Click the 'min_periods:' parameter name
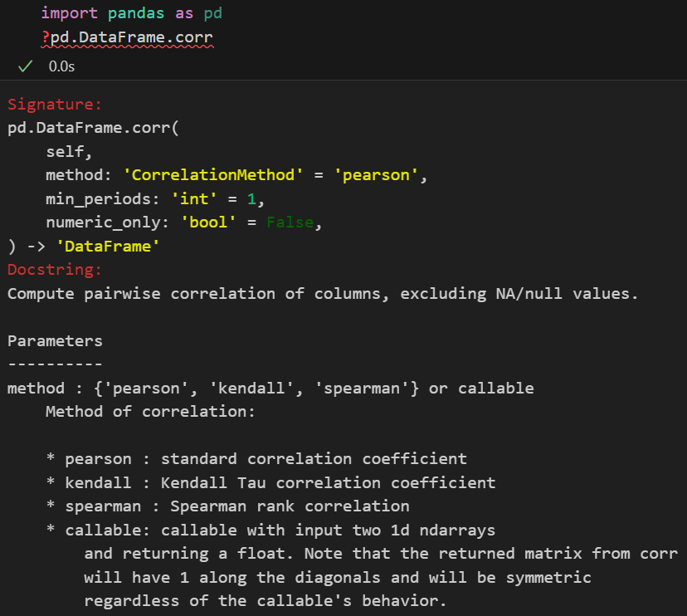The image size is (687, 616). pyautogui.click(x=103, y=199)
